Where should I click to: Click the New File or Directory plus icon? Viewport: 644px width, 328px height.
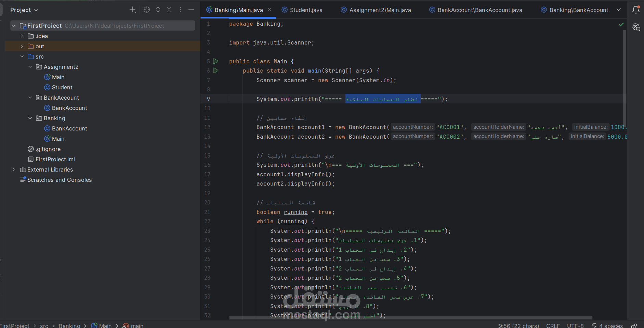133,10
